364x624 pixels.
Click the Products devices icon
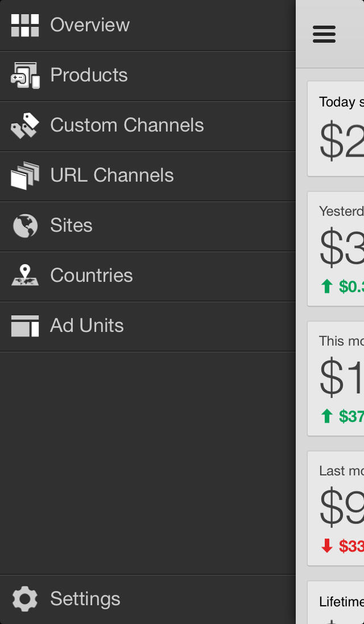tap(25, 75)
